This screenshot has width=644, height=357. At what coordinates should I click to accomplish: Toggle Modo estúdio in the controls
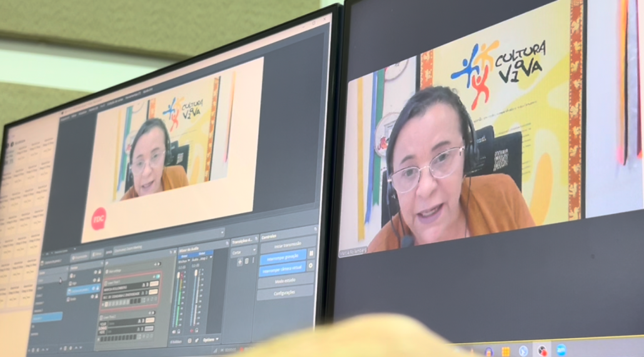pyautogui.click(x=284, y=281)
